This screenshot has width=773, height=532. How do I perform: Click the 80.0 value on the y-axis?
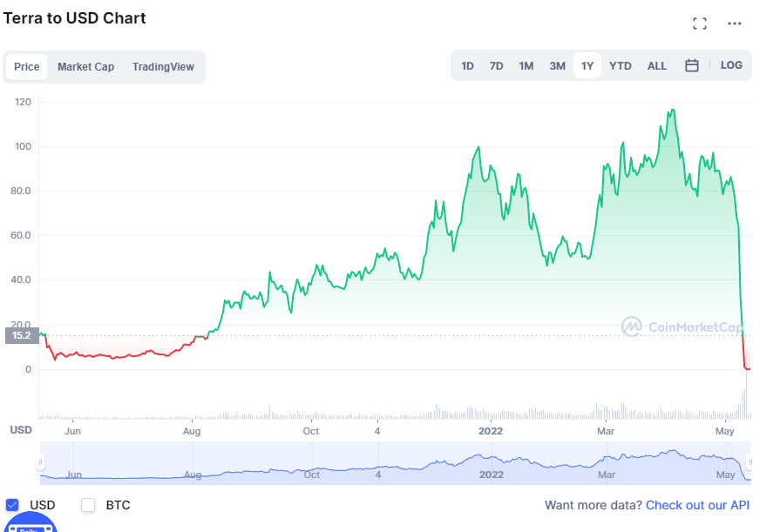pos(21,191)
